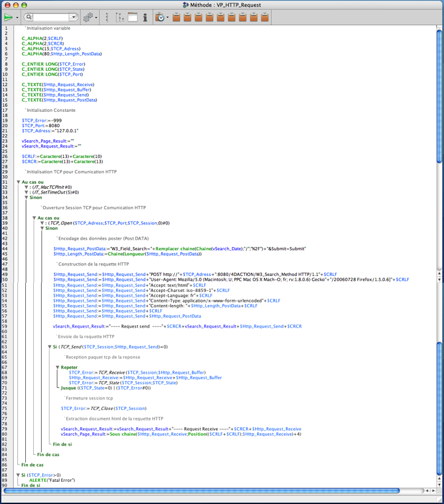Click the window-layout toolbar icon

[132, 17]
